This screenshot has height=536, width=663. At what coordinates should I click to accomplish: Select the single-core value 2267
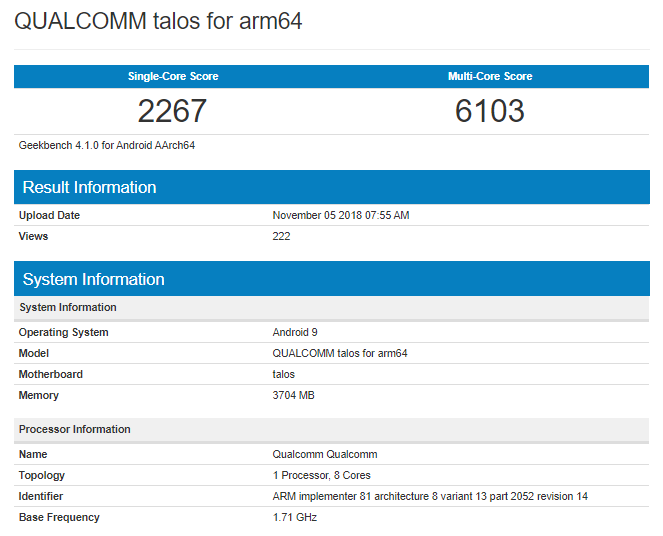click(x=172, y=111)
